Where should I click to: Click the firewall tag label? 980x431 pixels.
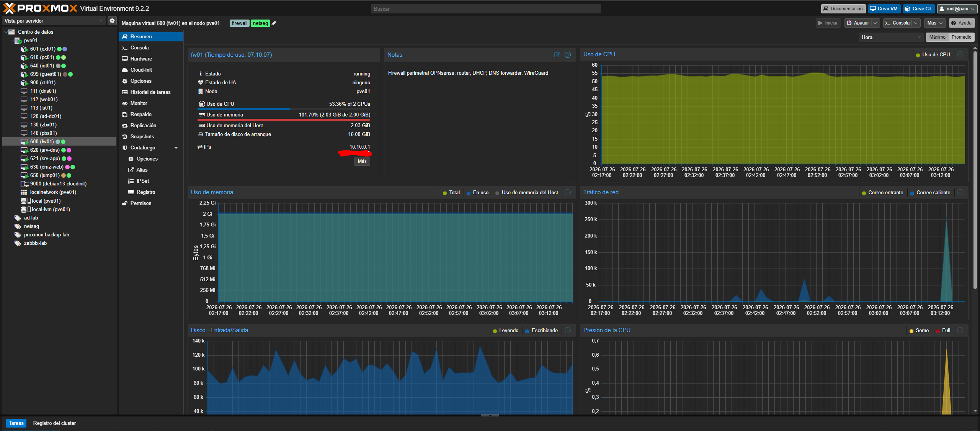240,23
